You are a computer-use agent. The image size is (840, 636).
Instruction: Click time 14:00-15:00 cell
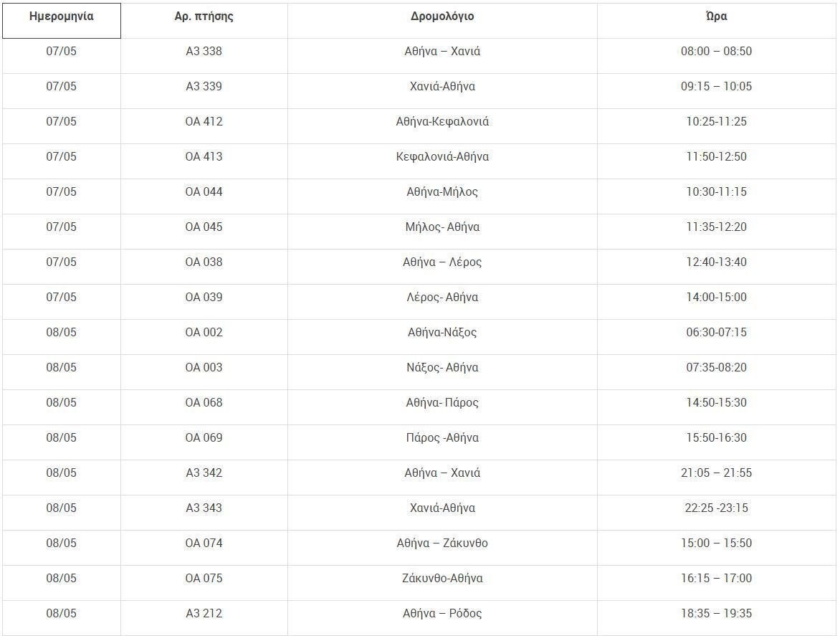click(x=717, y=302)
